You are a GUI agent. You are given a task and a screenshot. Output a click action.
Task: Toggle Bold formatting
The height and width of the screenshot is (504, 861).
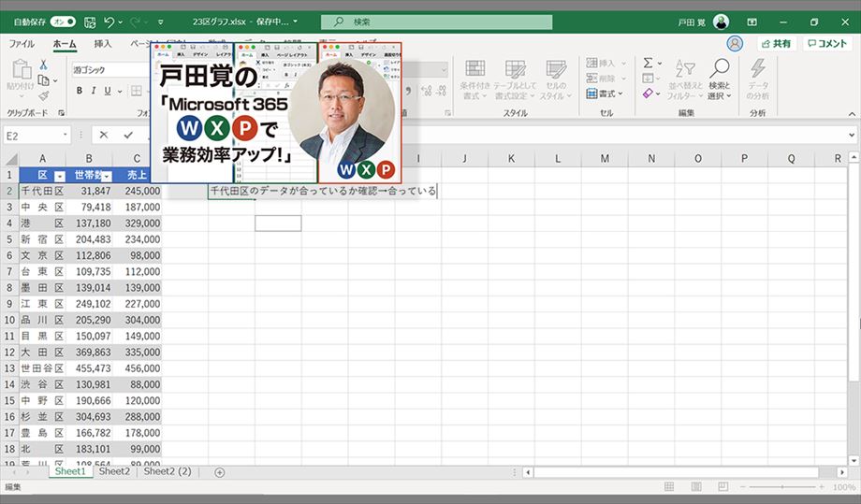(80, 91)
